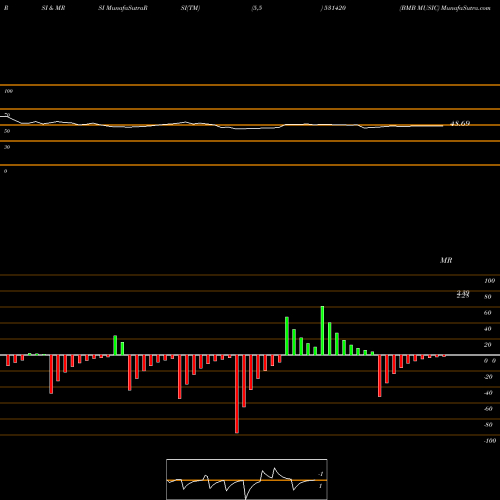Viewport: 500px width, 500px height.
Task: Click the RSI value label 48.69
Action: point(460,124)
